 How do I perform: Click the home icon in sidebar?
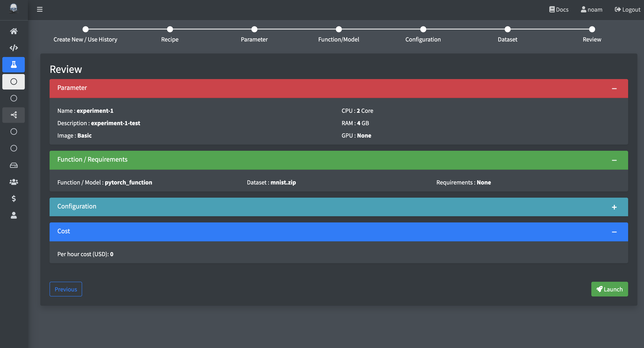point(14,31)
